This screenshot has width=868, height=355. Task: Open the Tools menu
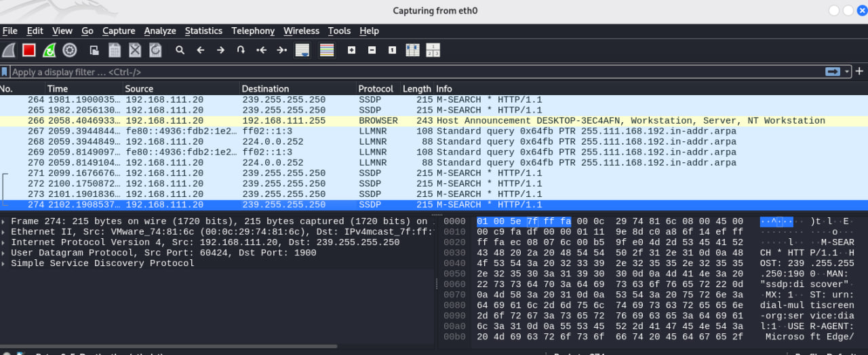point(339,31)
